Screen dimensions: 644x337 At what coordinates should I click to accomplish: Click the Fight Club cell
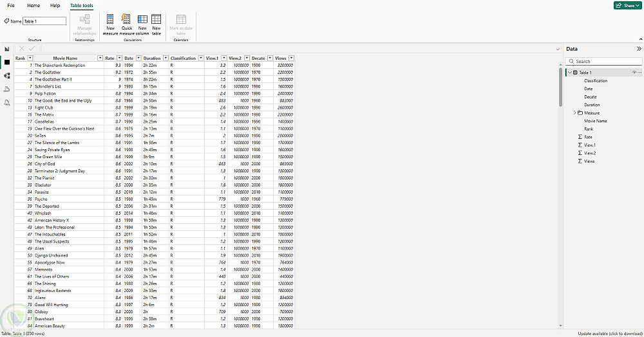click(x=69, y=107)
